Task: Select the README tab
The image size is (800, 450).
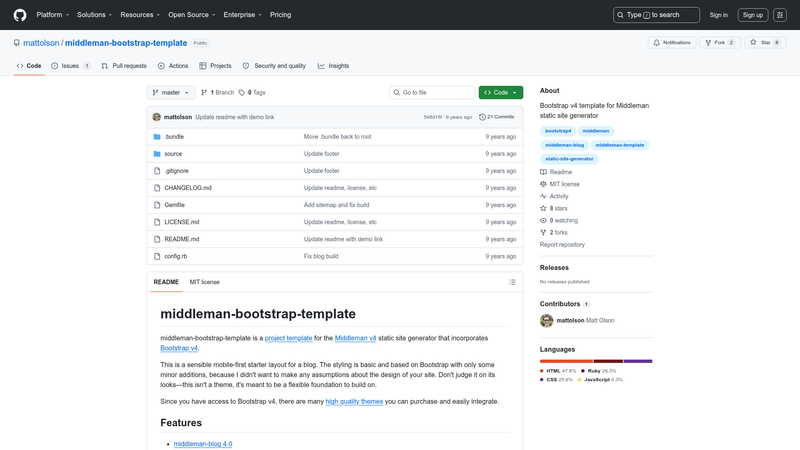Action: tap(166, 282)
